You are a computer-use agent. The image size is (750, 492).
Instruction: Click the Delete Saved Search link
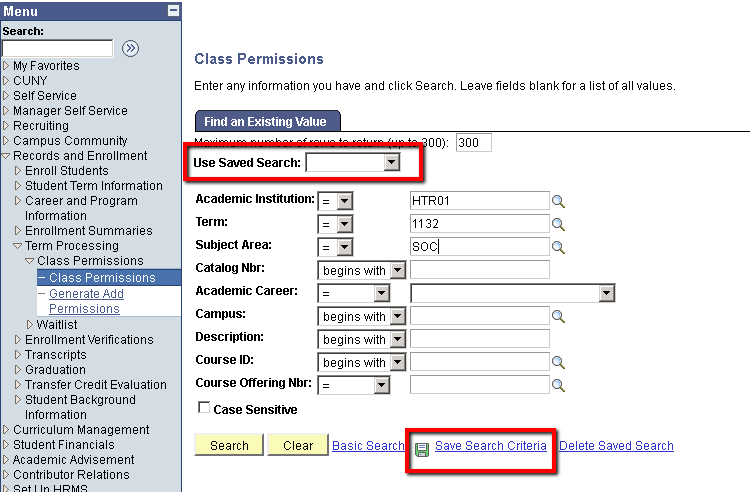coord(617,446)
